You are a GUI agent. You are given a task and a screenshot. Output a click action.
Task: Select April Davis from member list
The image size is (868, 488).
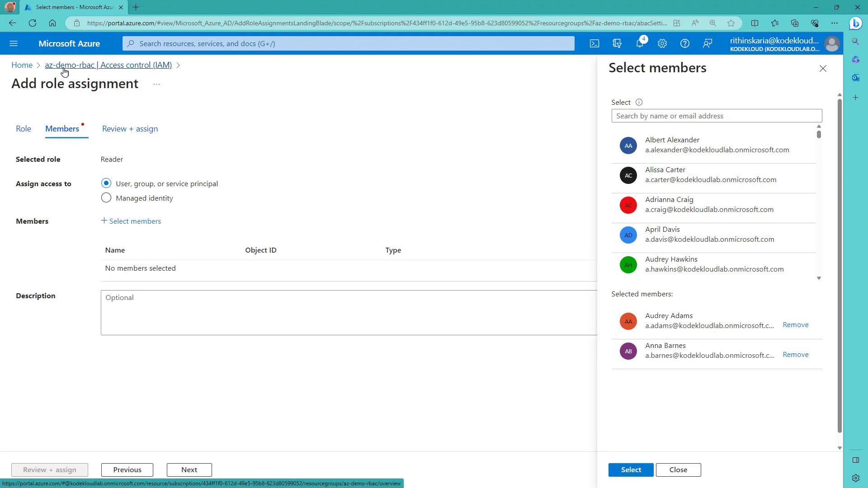coord(713,235)
